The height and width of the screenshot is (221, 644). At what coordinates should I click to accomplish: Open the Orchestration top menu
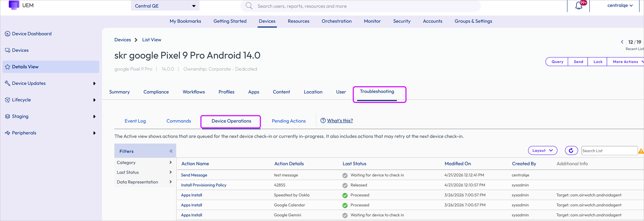point(337,21)
